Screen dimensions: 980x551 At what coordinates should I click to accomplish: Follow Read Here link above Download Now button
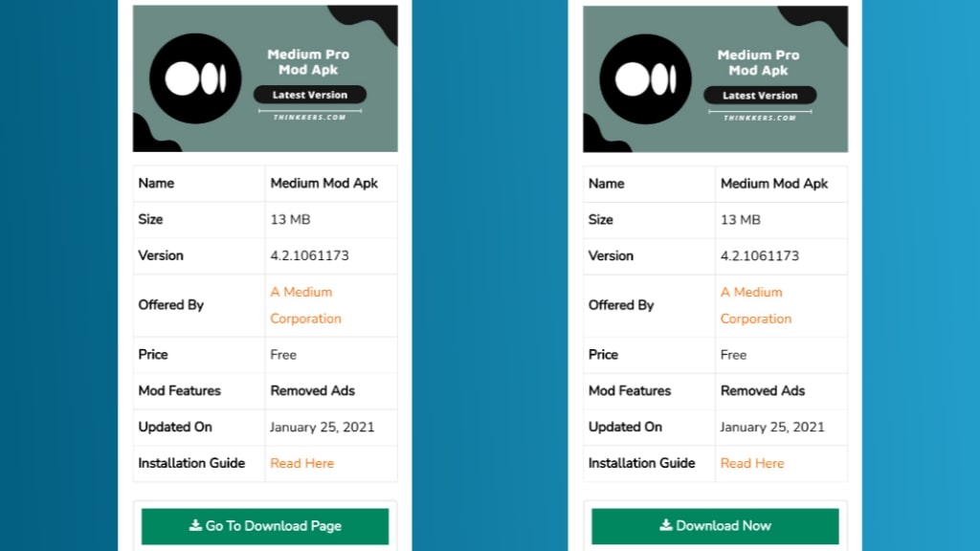pos(751,463)
